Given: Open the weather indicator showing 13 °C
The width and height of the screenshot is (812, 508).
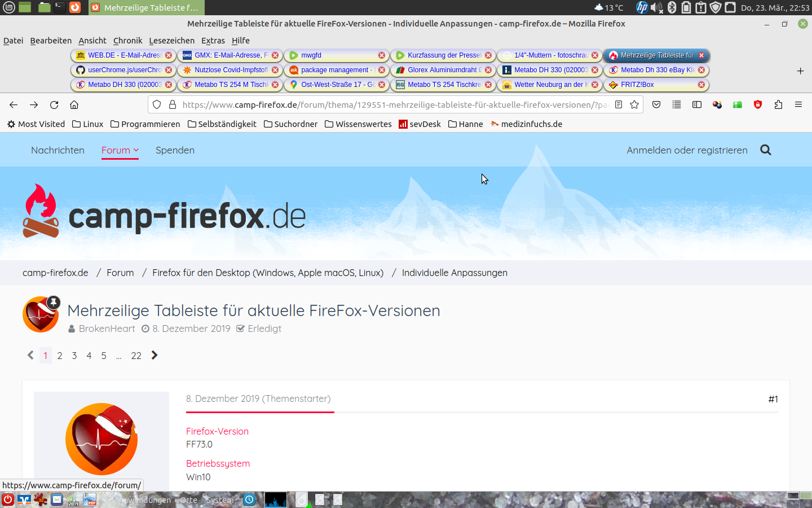Looking at the screenshot, I should 608,7.
